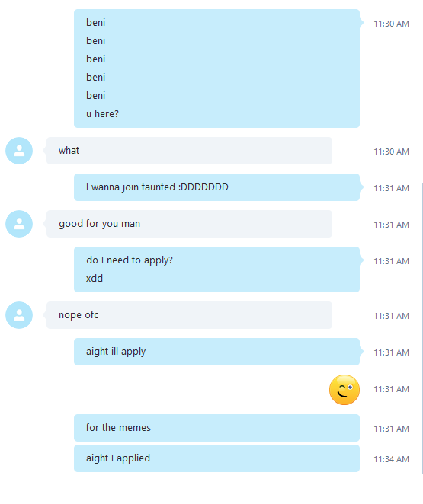
Task: Click the "xdd" text line
Action: (x=95, y=279)
